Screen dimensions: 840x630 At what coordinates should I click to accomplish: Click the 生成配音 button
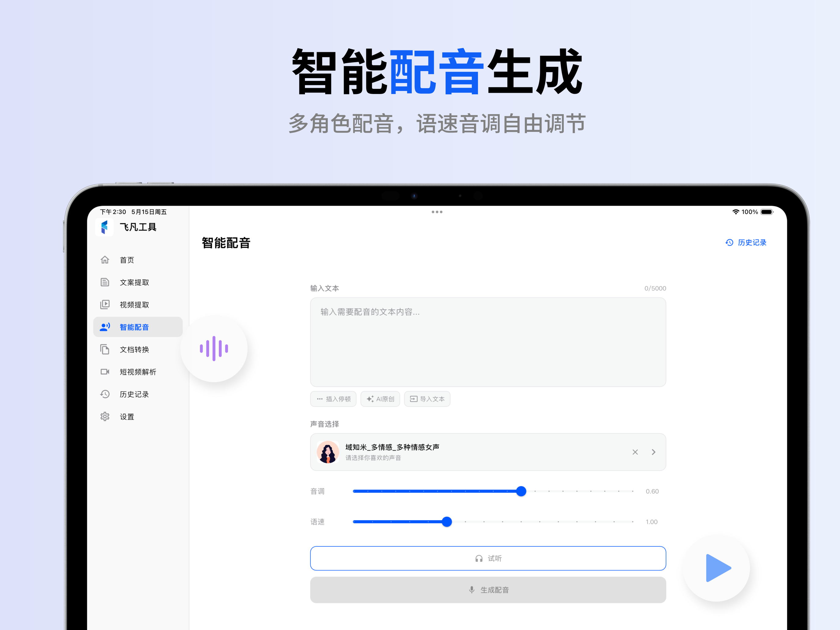[488, 590]
